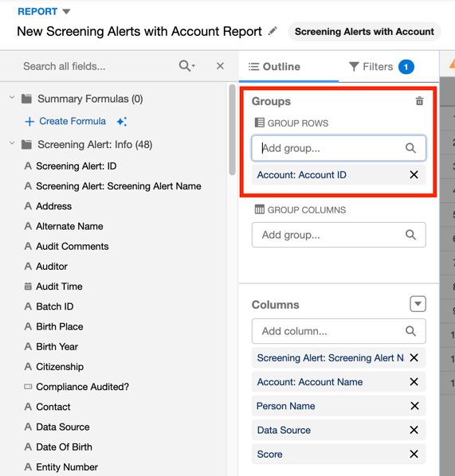455x476 pixels.
Task: Delete groups with trash icon
Action: pos(419,101)
